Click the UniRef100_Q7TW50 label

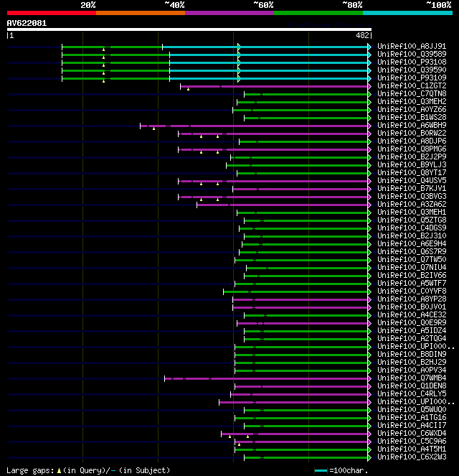(x=412, y=260)
